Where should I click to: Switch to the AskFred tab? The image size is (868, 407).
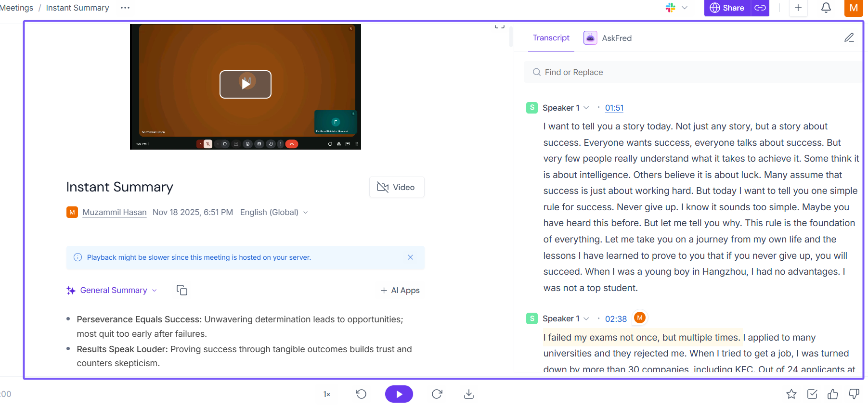click(x=608, y=38)
